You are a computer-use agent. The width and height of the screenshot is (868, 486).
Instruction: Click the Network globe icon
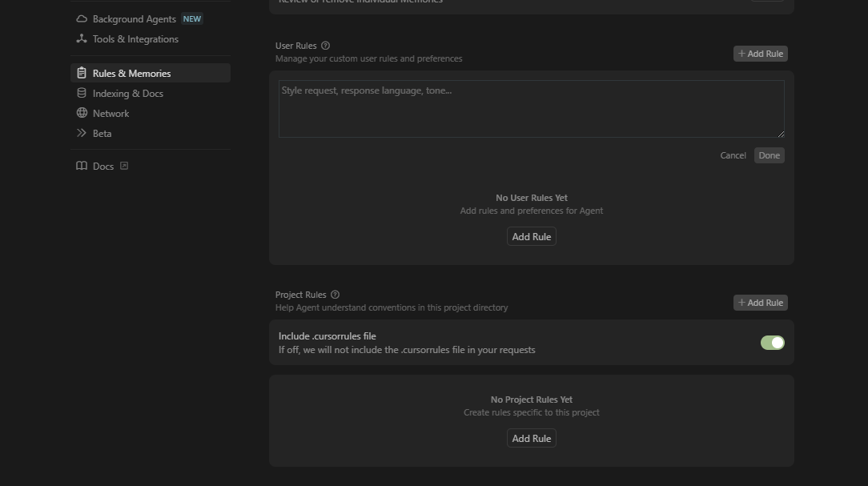tap(82, 114)
